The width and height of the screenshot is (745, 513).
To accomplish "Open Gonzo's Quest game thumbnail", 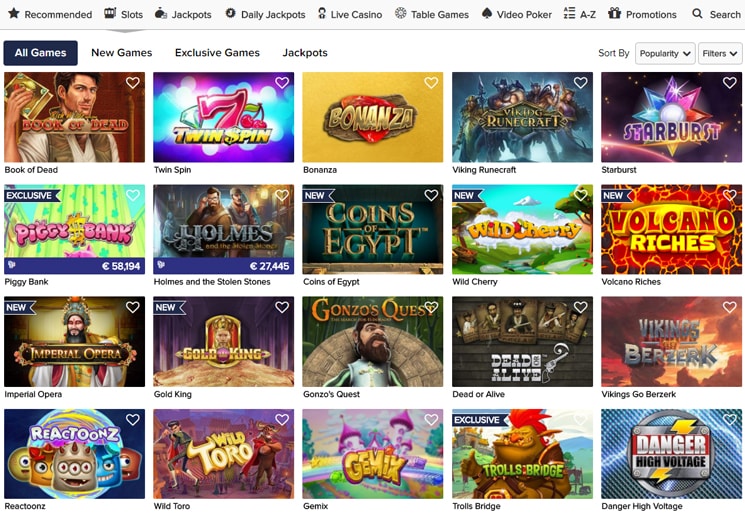I will pos(373,341).
